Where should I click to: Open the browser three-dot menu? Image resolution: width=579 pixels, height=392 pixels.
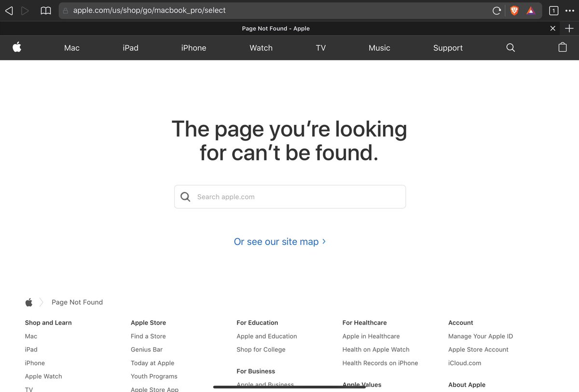pyautogui.click(x=569, y=11)
